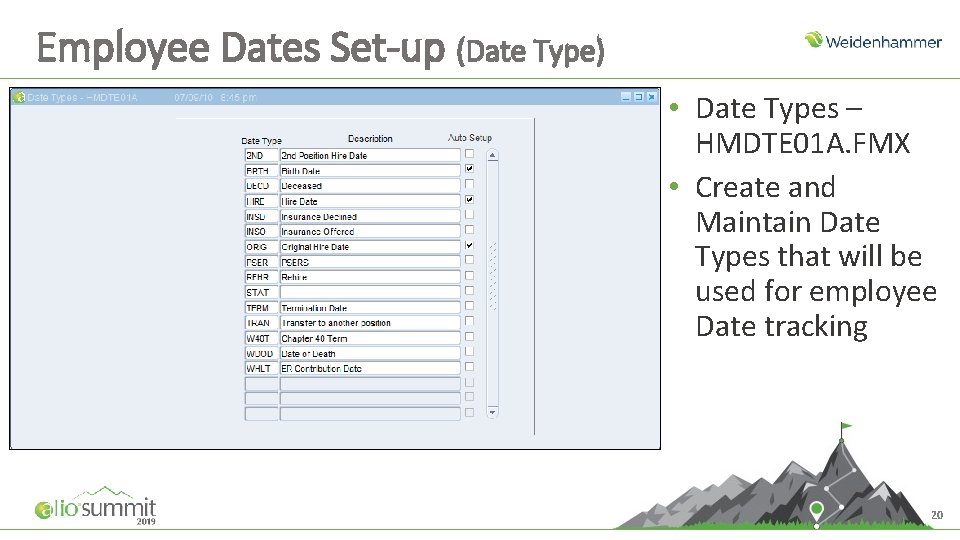The image size is (960, 540).
Task: Select the BRTH date type field
Action: [x=261, y=171]
